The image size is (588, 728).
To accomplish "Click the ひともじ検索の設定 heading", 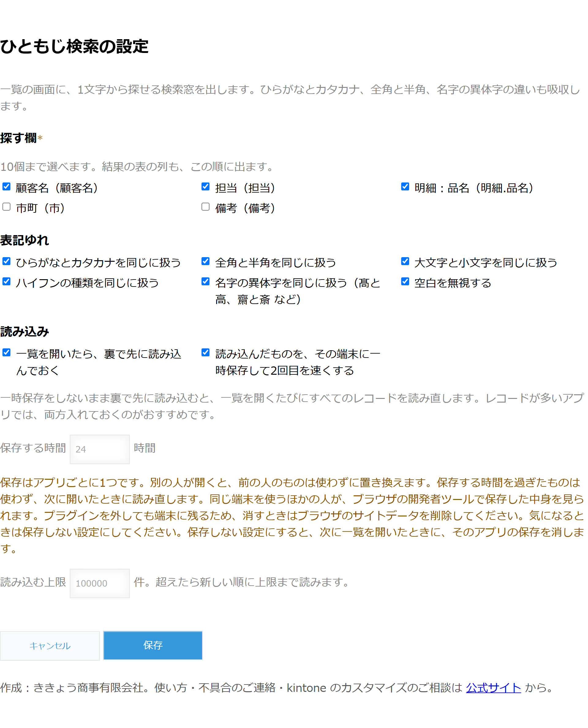I will tap(74, 47).
